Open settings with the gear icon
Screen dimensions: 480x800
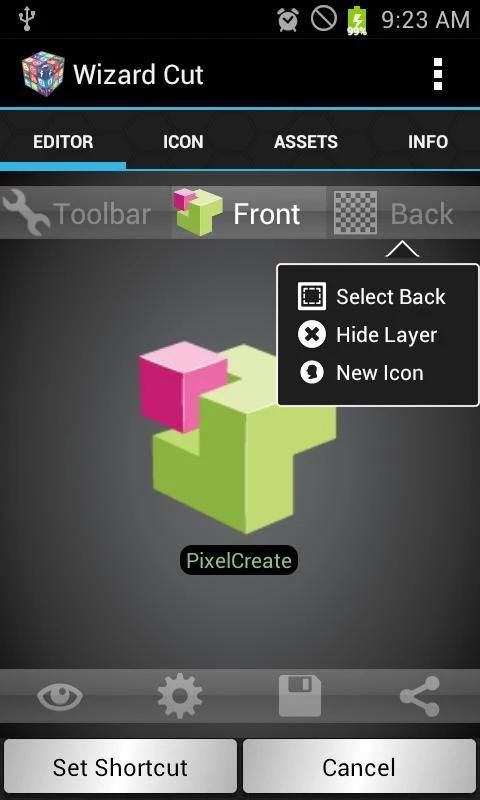coord(180,696)
